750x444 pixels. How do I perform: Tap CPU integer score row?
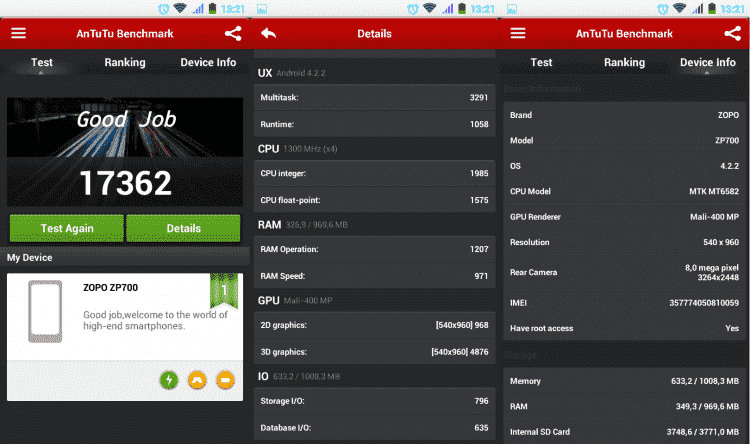pos(375,173)
